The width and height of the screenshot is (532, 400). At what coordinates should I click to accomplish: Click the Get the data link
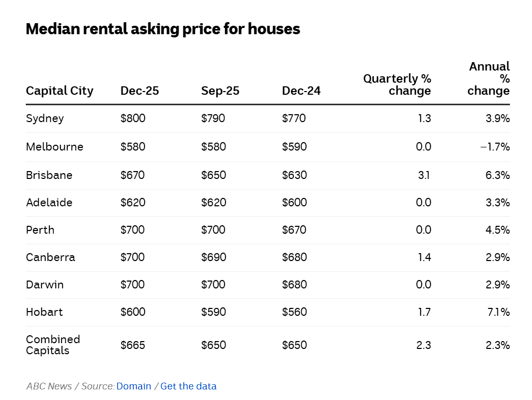click(x=188, y=386)
